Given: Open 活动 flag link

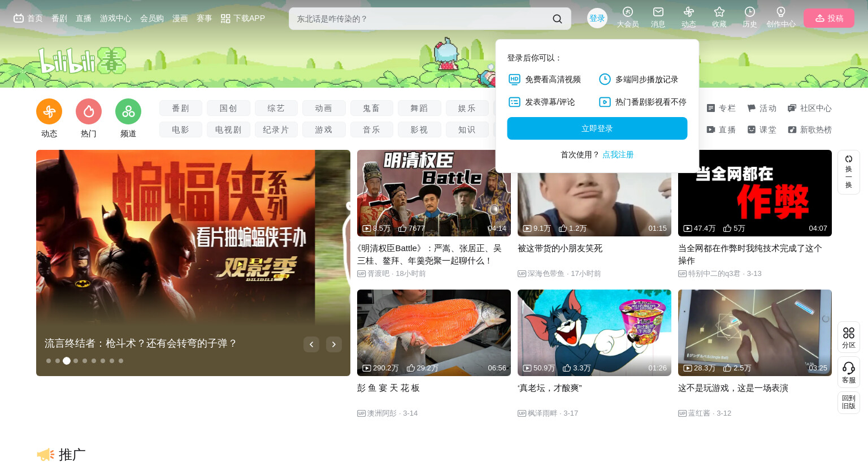Looking at the screenshot, I should [762, 108].
